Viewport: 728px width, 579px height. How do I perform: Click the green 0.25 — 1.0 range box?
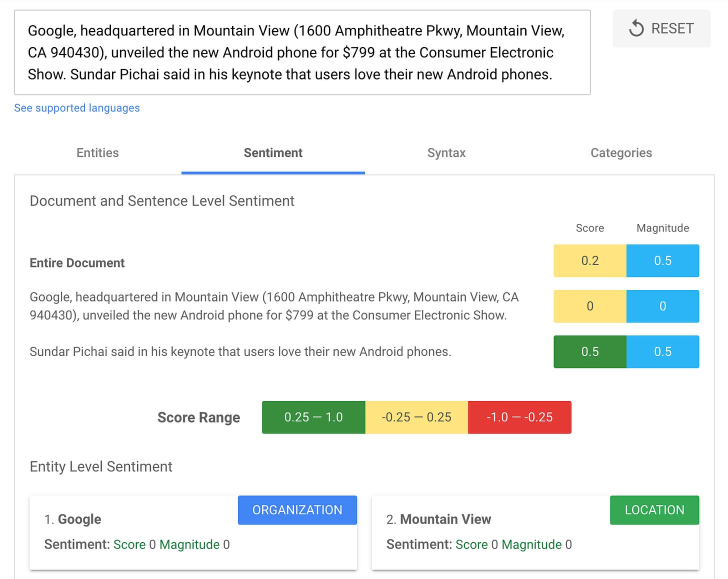313,417
